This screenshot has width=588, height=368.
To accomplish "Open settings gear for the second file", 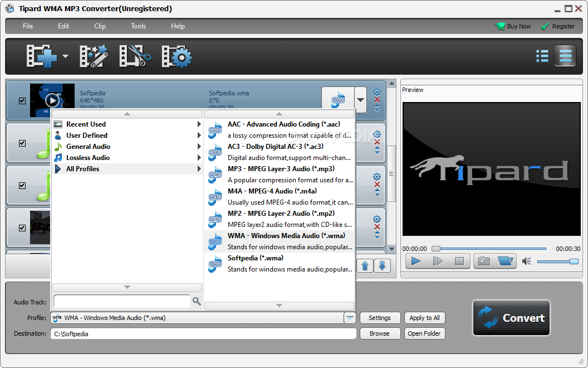I will (x=377, y=134).
